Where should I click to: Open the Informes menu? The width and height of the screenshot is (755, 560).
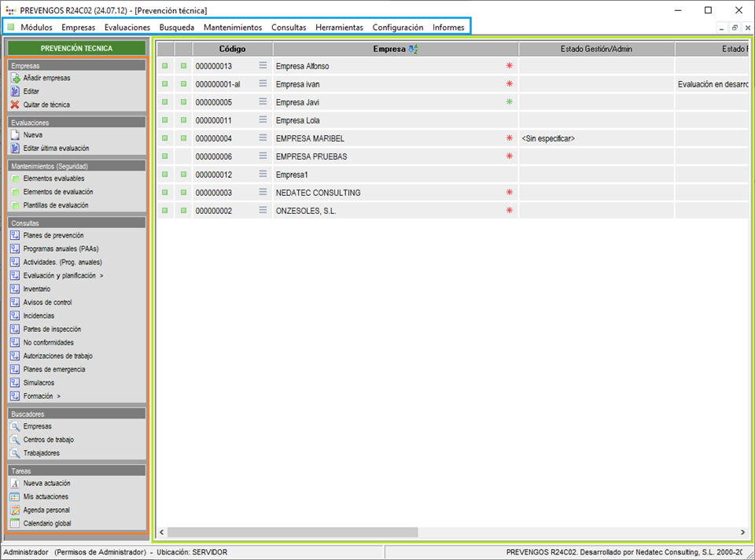[448, 28]
